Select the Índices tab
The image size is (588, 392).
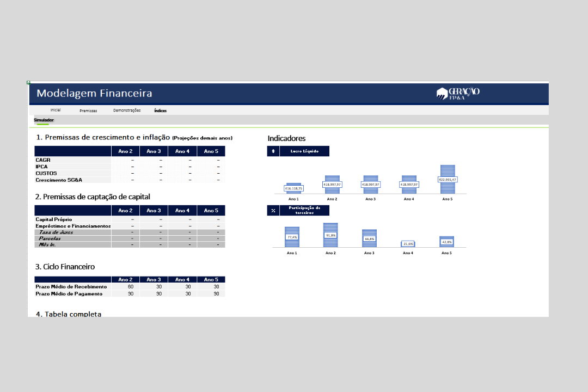(160, 111)
